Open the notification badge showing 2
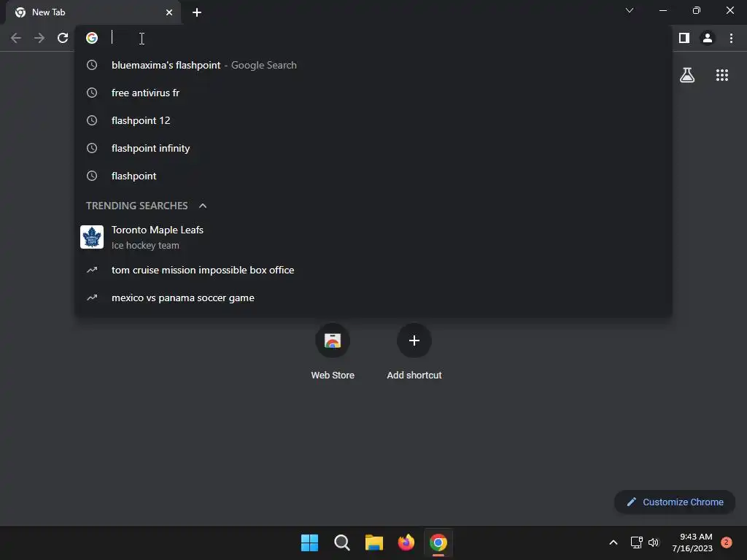The width and height of the screenshot is (747, 560). [727, 542]
